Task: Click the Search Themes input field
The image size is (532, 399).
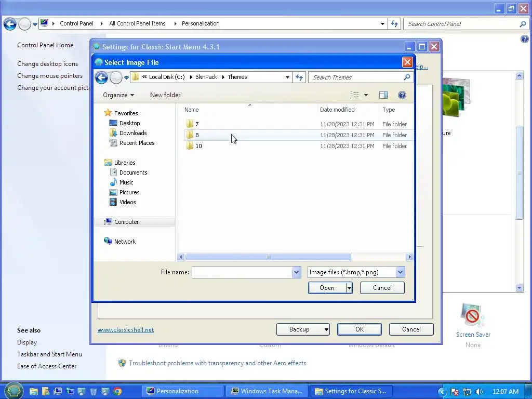Action: coord(356,77)
